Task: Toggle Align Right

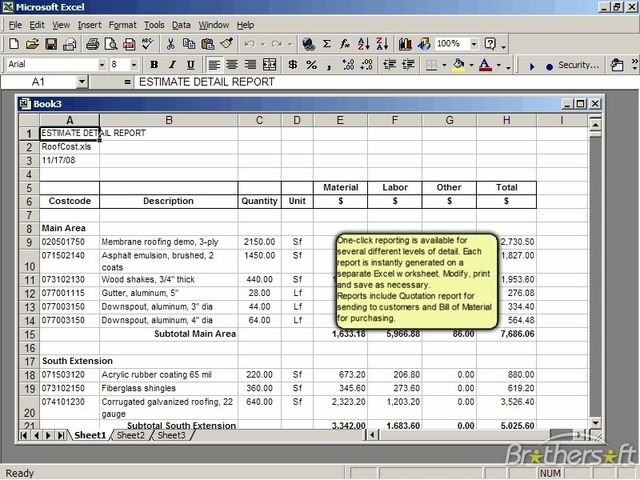Action: 251,64
